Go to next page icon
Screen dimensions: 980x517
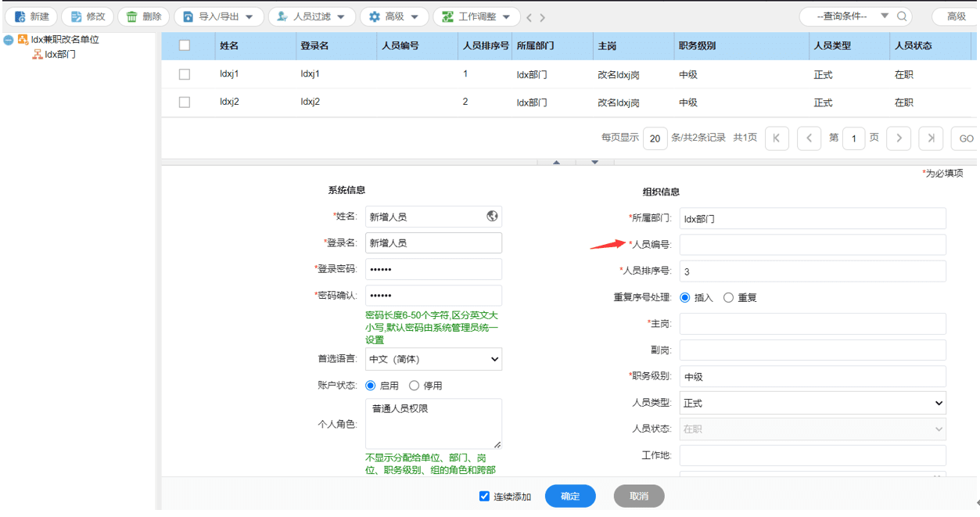tap(899, 138)
